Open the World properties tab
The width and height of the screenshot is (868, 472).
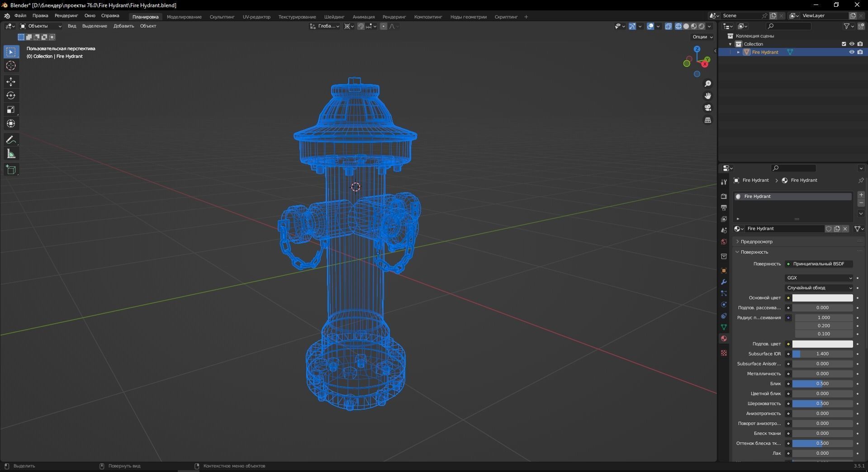pos(724,241)
